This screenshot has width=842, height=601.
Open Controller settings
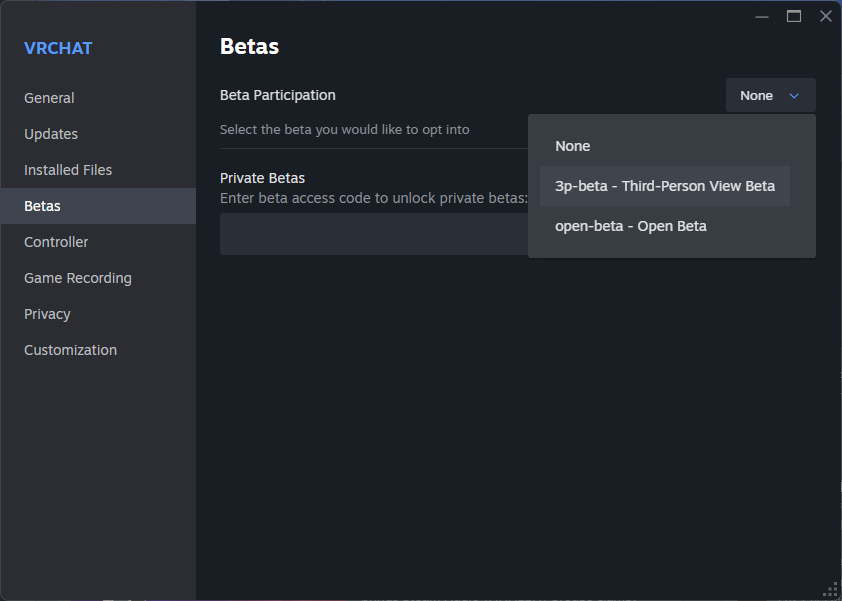(56, 242)
